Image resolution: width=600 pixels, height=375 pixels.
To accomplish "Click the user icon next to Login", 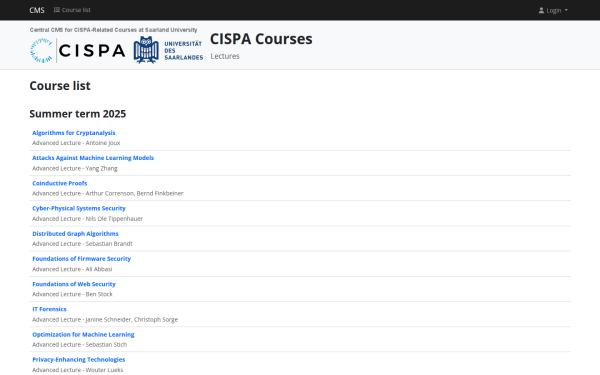I will tap(541, 10).
